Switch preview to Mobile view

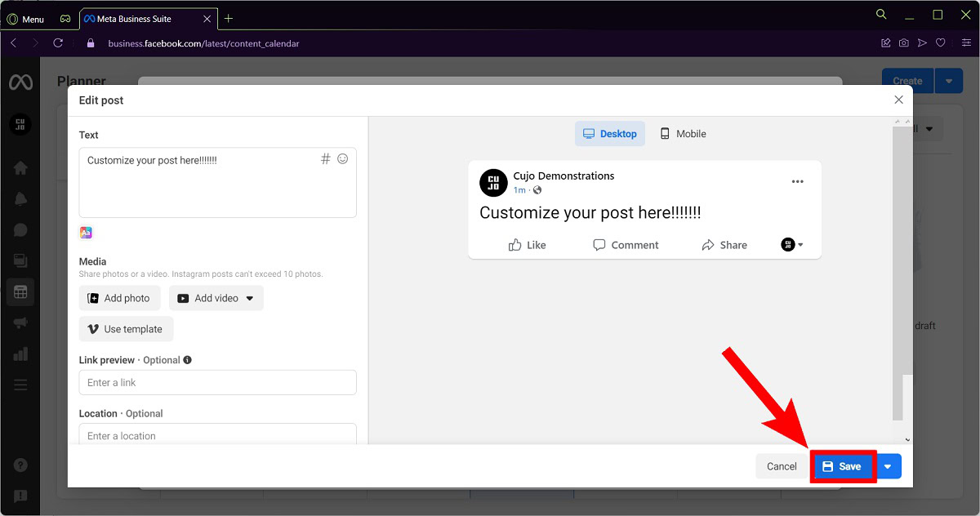tap(683, 134)
